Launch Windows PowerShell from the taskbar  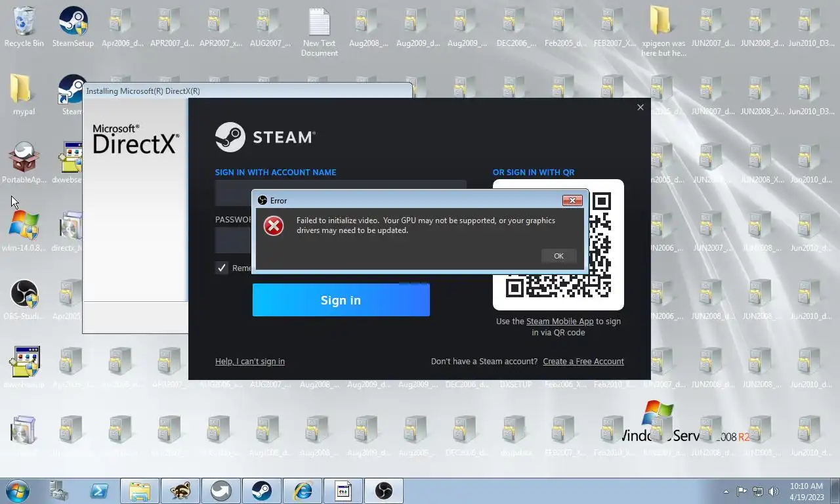coord(99,491)
